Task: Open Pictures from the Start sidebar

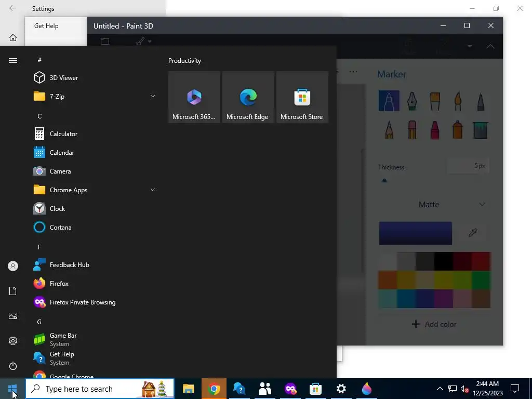Action: point(13,316)
